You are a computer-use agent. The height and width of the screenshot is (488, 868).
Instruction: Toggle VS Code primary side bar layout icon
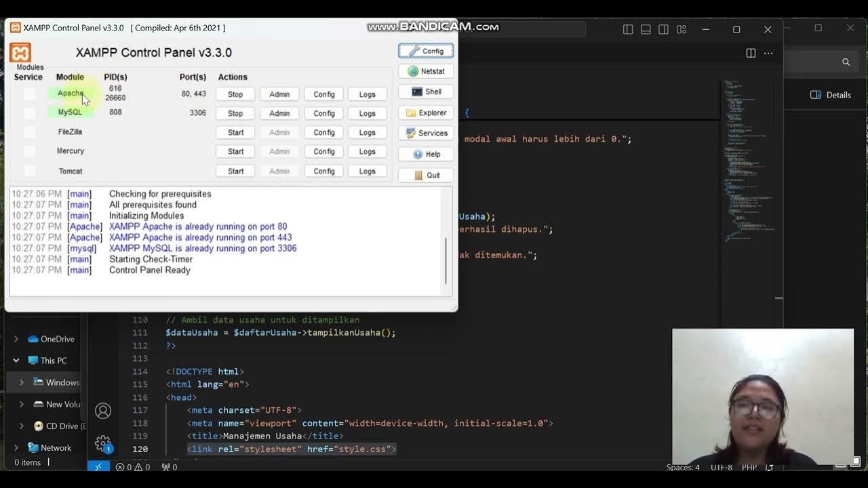click(x=628, y=30)
